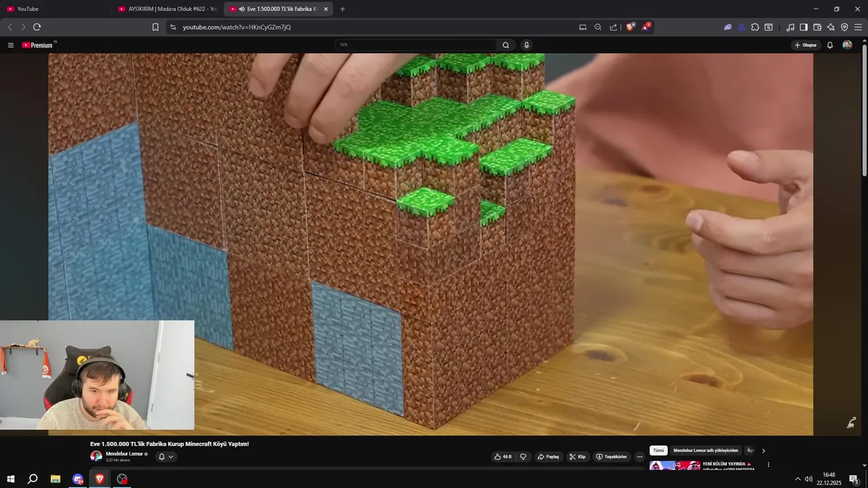Open the Mendebur Lemur channel name link

pos(124,453)
